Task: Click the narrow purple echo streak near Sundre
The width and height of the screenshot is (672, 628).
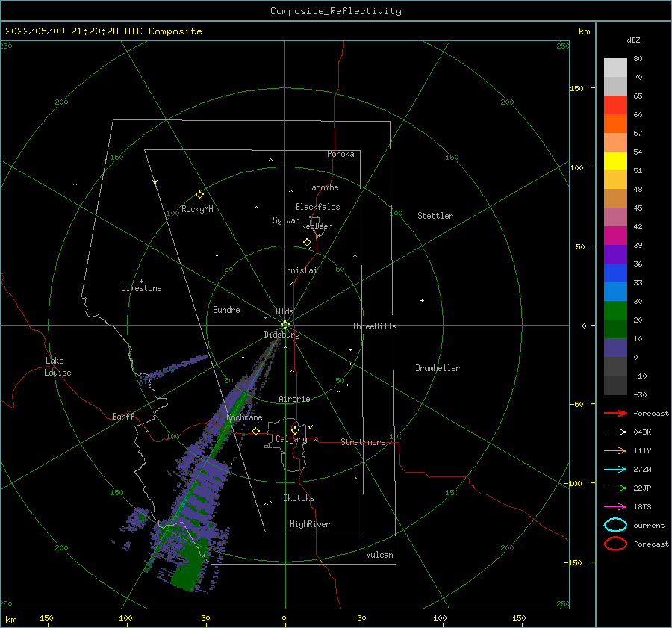Action: point(173,369)
